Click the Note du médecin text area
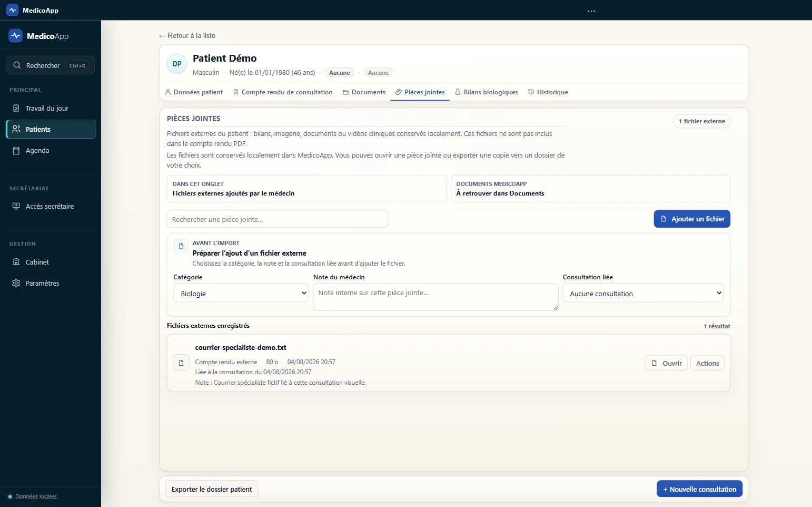The image size is (812, 507). point(435,297)
